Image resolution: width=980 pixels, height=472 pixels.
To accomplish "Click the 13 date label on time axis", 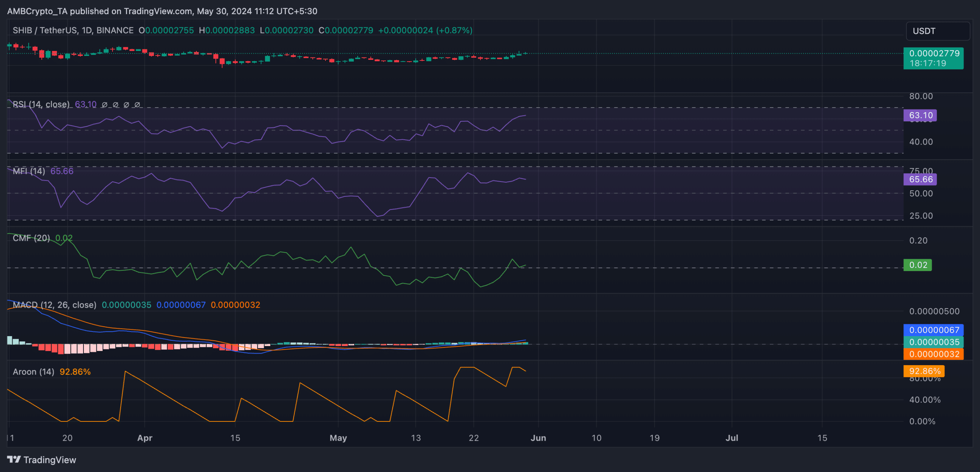I will pyautogui.click(x=416, y=438).
